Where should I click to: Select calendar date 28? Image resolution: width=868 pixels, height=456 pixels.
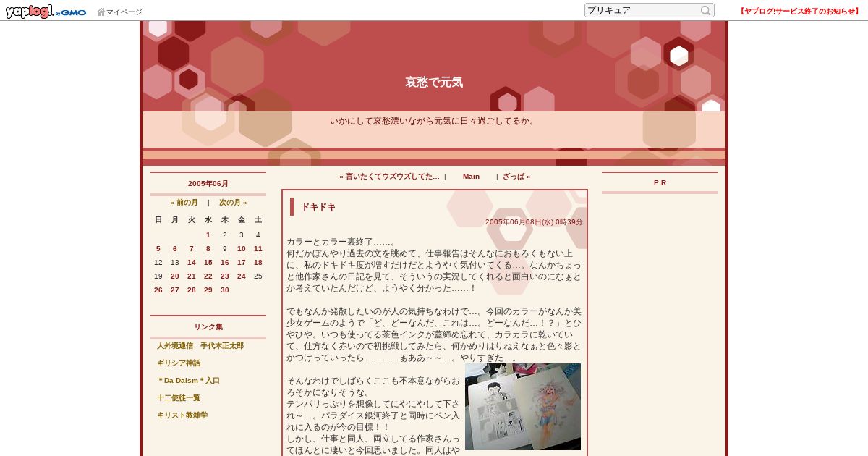pyautogui.click(x=192, y=290)
